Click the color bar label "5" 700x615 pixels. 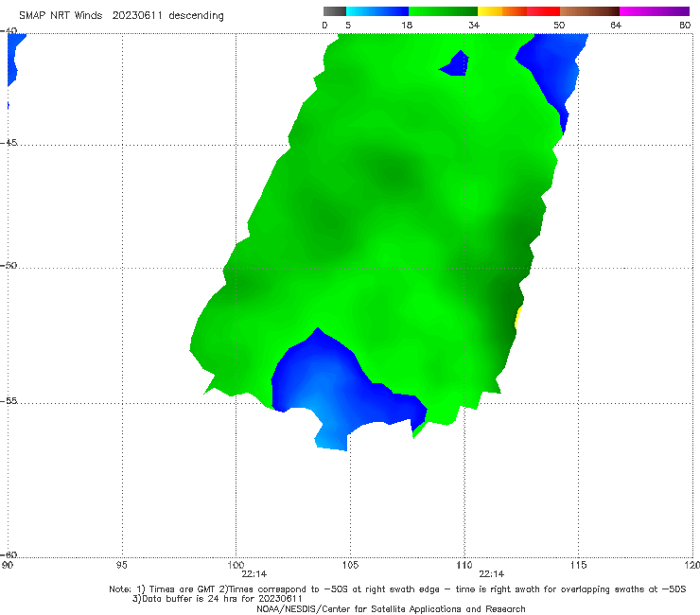[348, 26]
